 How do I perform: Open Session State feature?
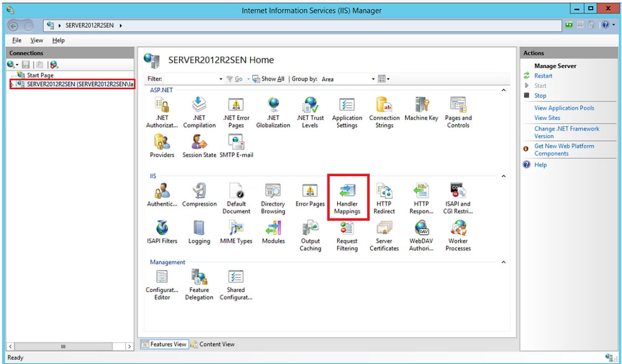[199, 146]
